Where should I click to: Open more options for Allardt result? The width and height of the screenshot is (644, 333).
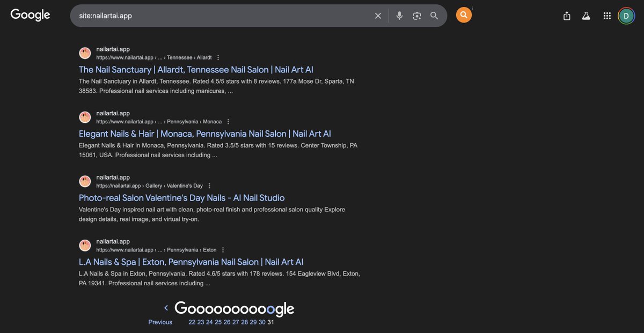pyautogui.click(x=218, y=57)
